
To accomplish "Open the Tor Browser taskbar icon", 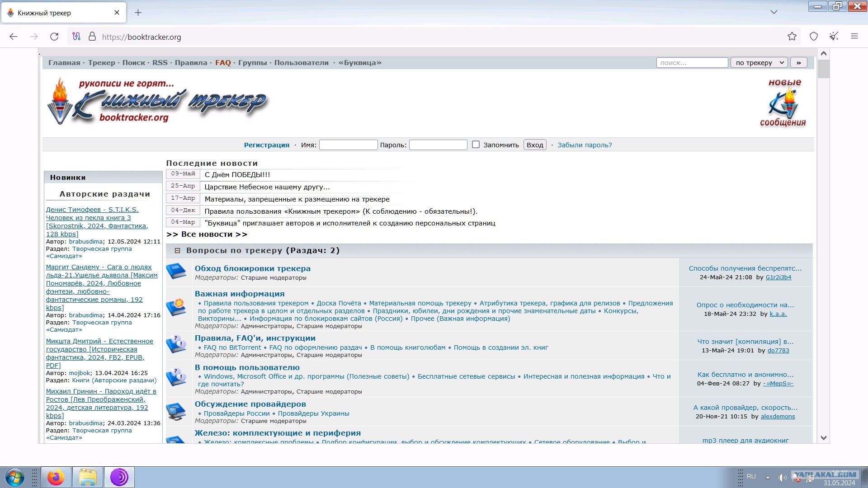I will coord(119,477).
